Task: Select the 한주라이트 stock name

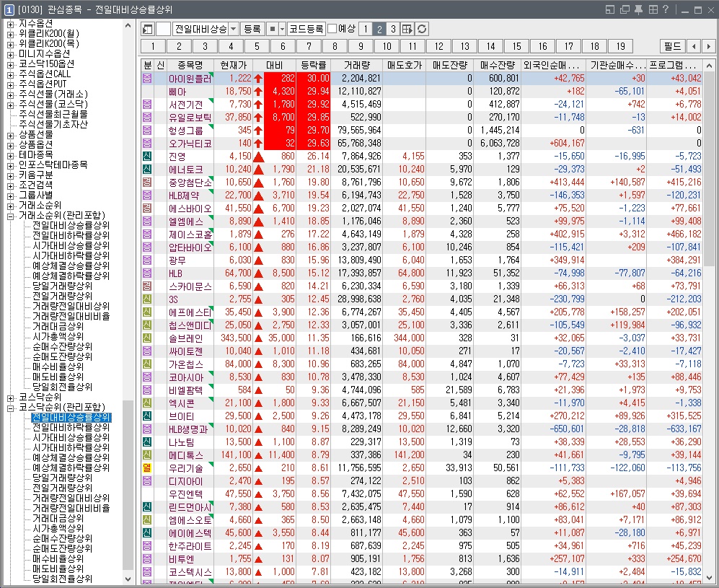Action: point(190,546)
